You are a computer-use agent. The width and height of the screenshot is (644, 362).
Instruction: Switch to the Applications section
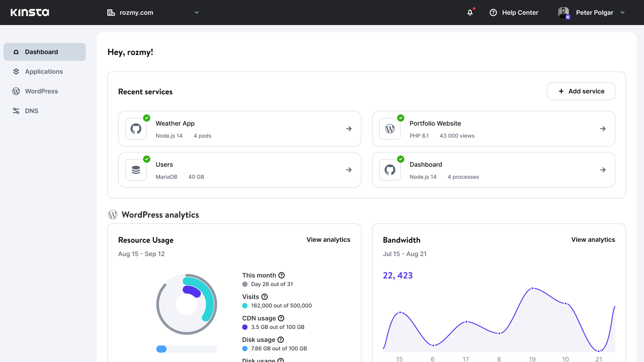point(43,72)
